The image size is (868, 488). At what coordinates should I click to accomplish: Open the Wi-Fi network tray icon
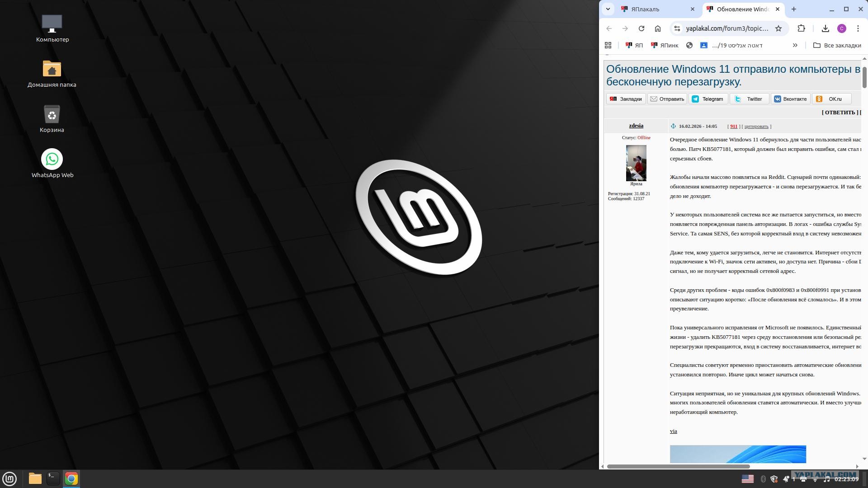(x=815, y=479)
